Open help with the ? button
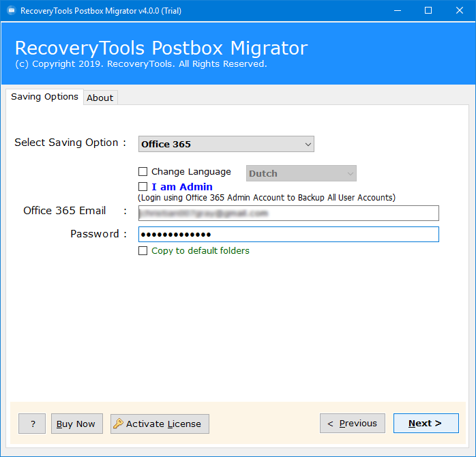476x457 pixels. (32, 424)
